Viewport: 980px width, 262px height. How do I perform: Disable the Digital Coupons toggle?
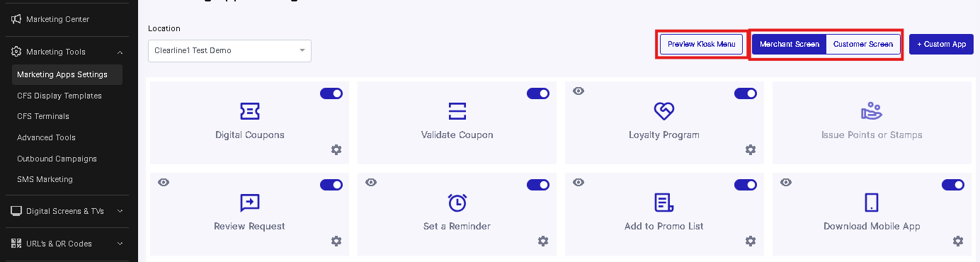331,93
